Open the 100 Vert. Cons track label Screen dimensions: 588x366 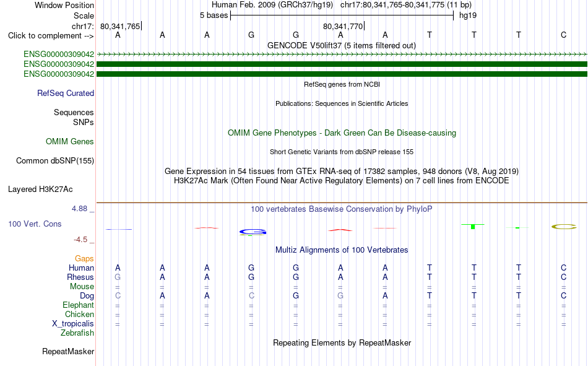click(35, 224)
